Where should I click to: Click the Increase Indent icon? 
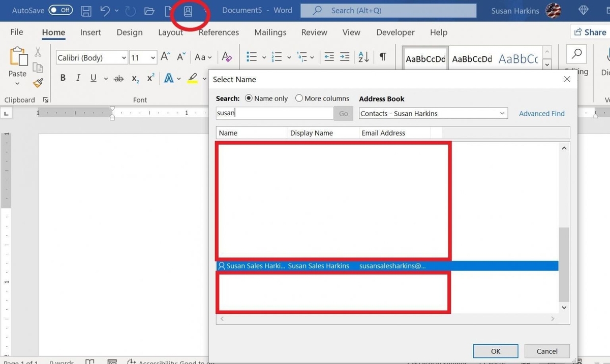point(345,57)
